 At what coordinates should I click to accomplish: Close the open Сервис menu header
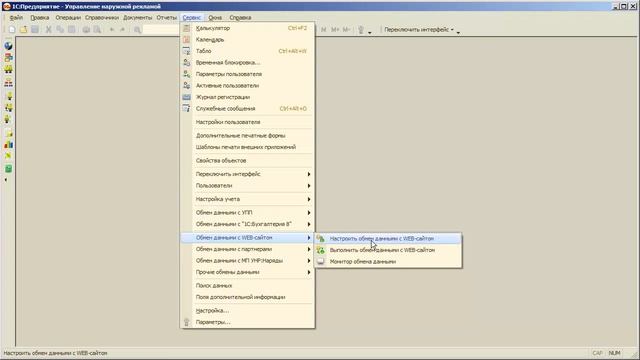click(191, 18)
